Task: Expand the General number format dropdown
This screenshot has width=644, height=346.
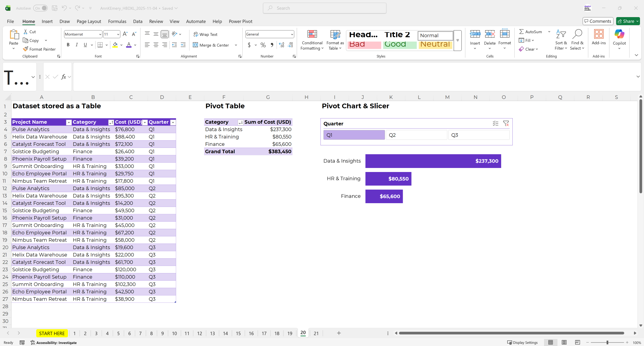Action: (x=292, y=34)
